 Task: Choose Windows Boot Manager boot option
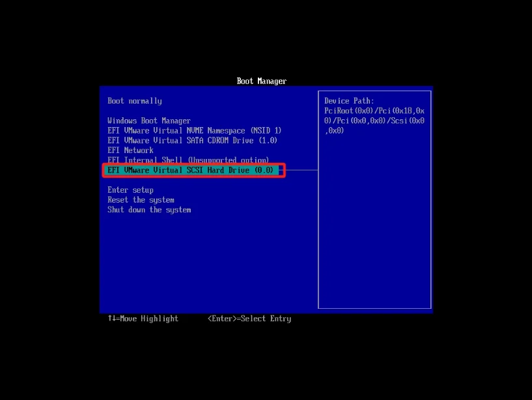pyautogui.click(x=149, y=121)
